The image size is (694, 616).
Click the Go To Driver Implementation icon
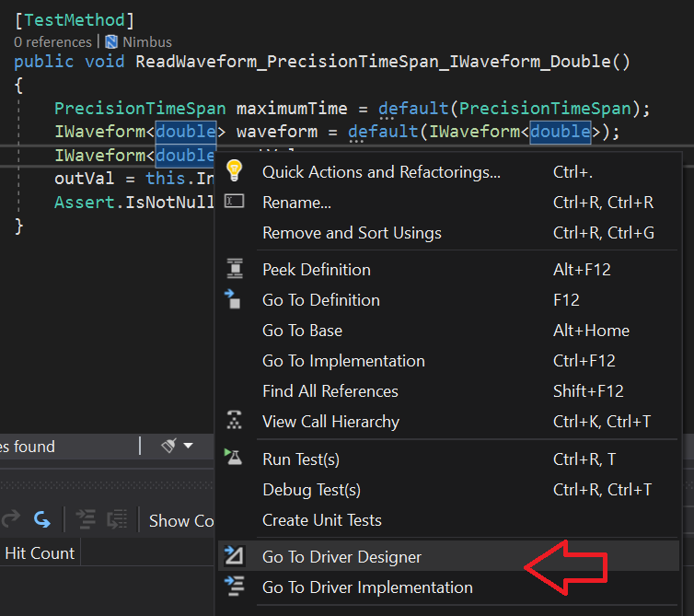tap(234, 586)
